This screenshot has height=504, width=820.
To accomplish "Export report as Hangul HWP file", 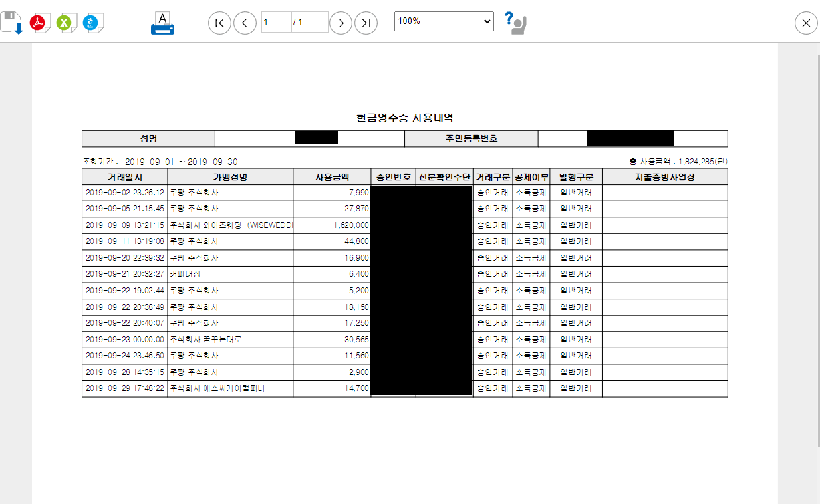I will pyautogui.click(x=93, y=23).
